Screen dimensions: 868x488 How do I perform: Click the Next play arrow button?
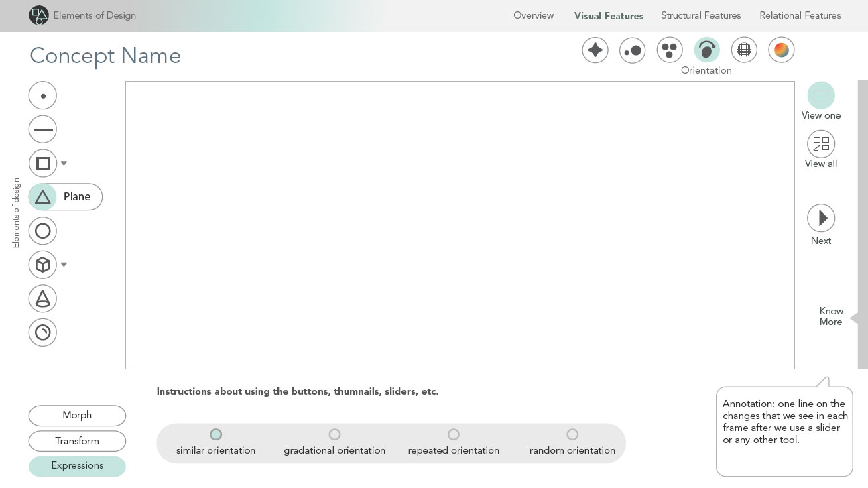pyautogui.click(x=820, y=219)
